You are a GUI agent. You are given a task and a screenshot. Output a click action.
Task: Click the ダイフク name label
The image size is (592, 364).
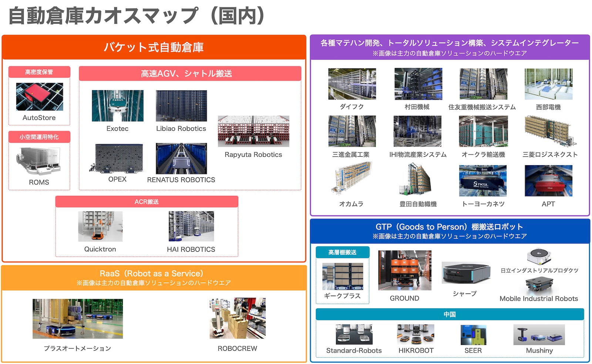coord(352,107)
